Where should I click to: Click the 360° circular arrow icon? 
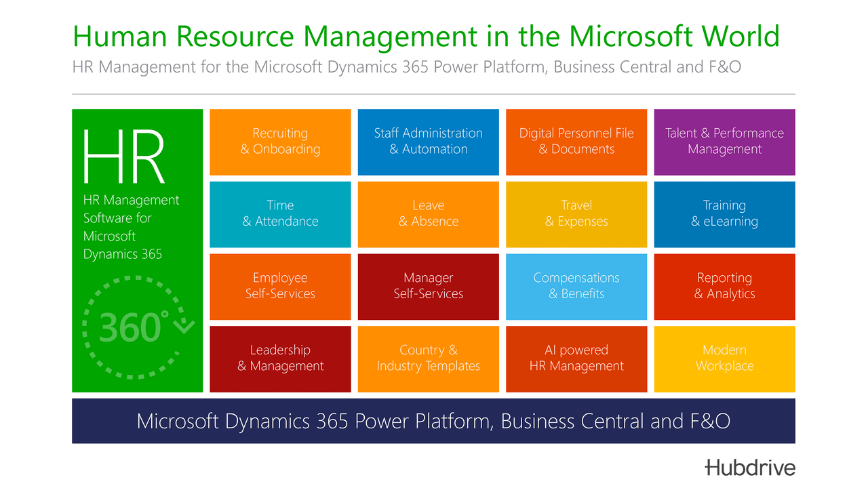(x=138, y=327)
